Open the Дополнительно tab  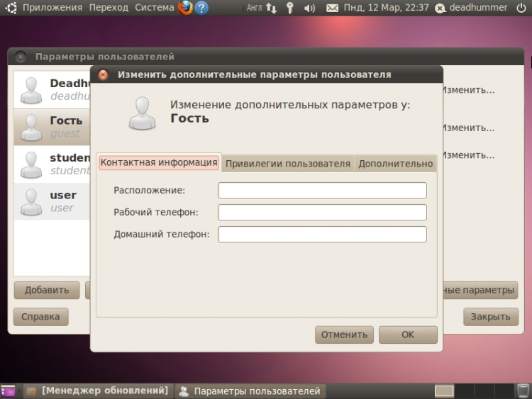click(395, 163)
